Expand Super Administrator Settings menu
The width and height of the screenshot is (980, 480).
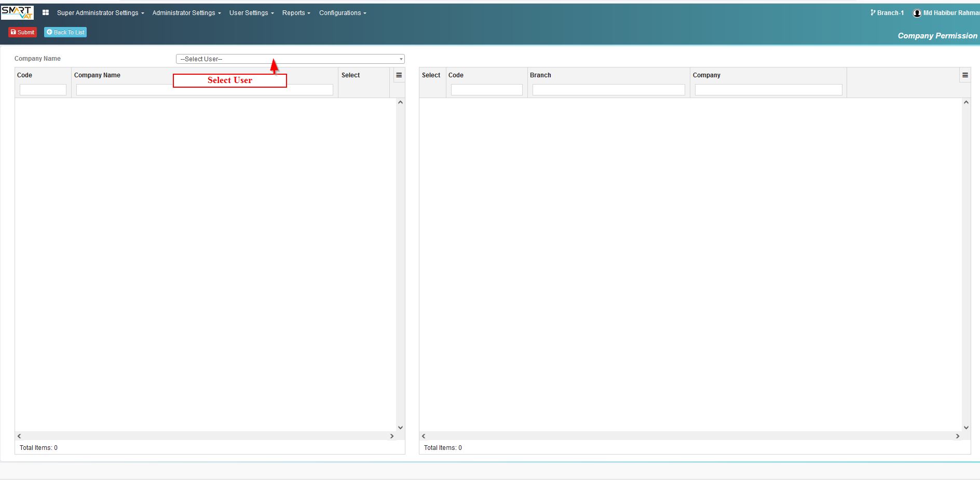[101, 13]
